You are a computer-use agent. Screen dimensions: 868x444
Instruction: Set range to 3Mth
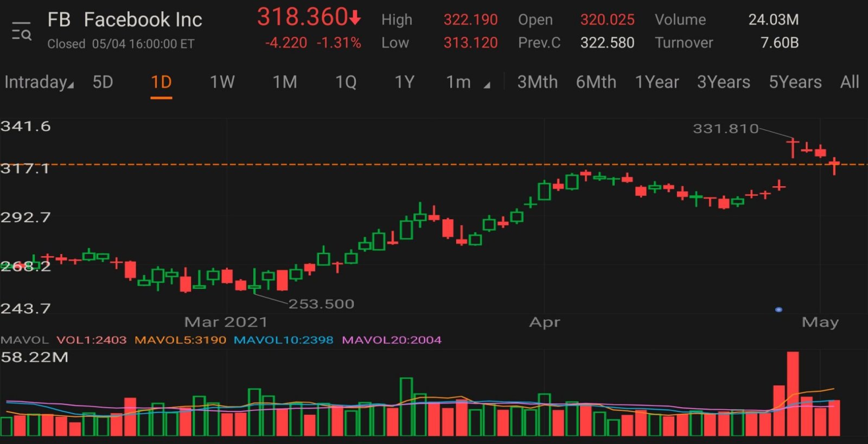(537, 82)
